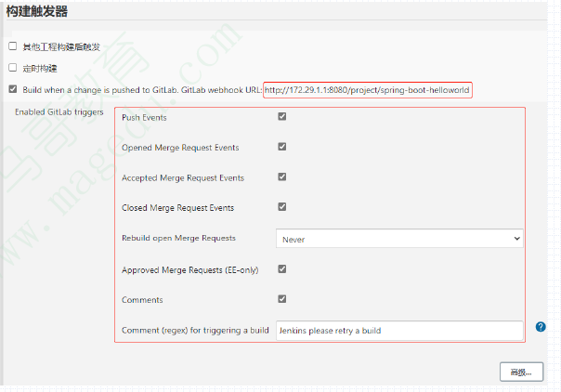Click the 高级... button

521,372
